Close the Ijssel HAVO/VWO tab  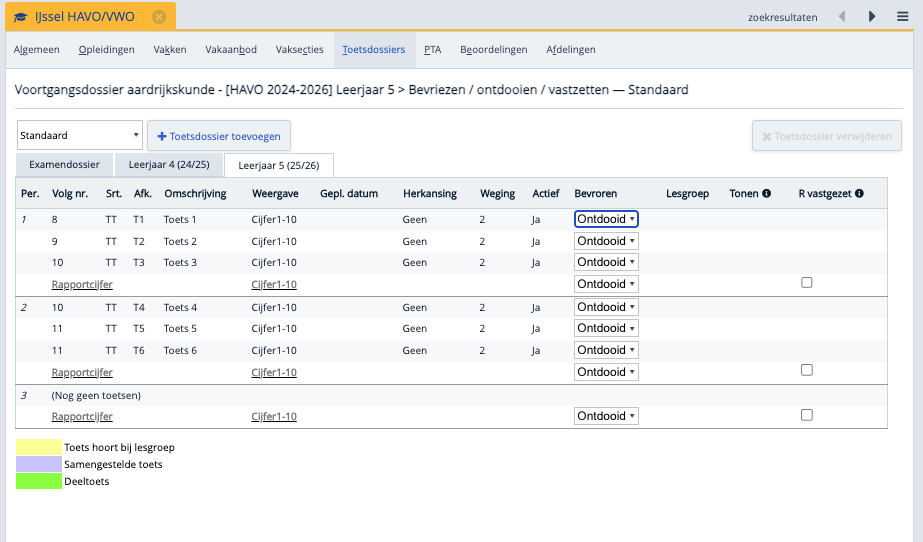point(159,17)
